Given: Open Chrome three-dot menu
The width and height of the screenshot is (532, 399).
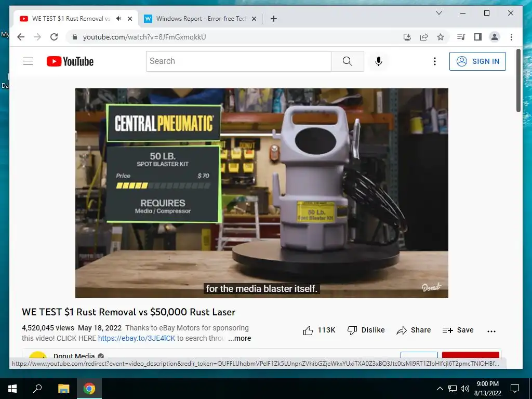Looking at the screenshot, I should tap(511, 37).
